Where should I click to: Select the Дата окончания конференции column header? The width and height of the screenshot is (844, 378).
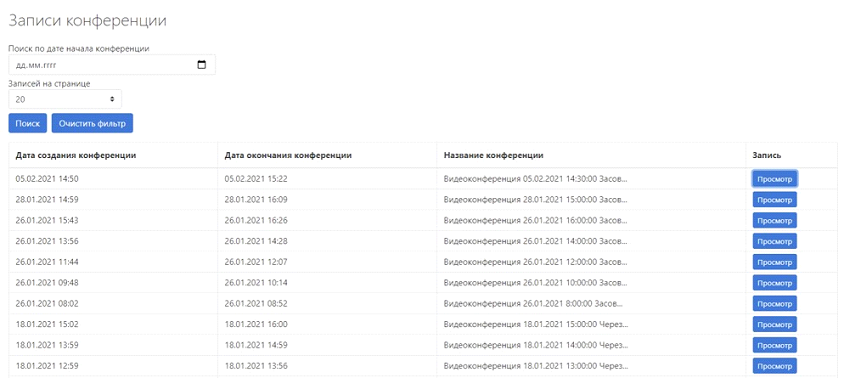pyautogui.click(x=288, y=155)
